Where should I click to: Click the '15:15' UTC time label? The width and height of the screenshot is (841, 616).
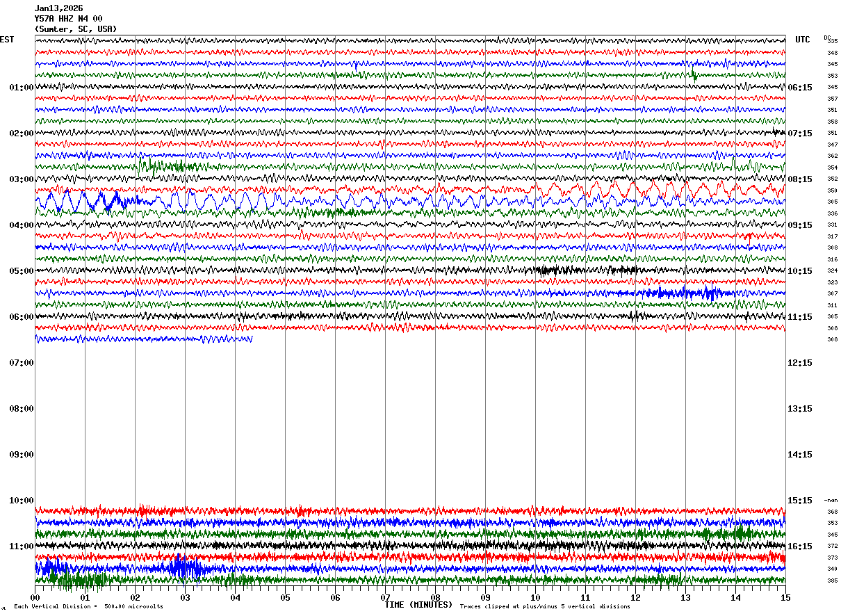click(x=800, y=501)
